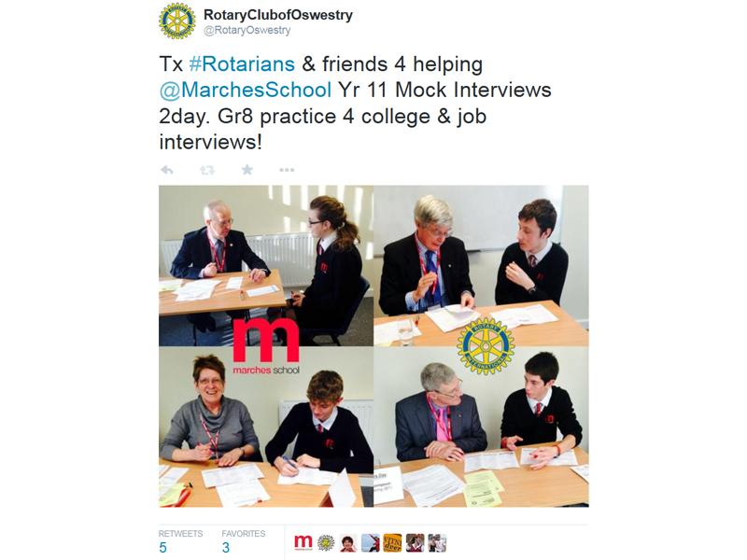
Task: Open the red-jumping-figure retweeter avatar
Action: click(370, 542)
